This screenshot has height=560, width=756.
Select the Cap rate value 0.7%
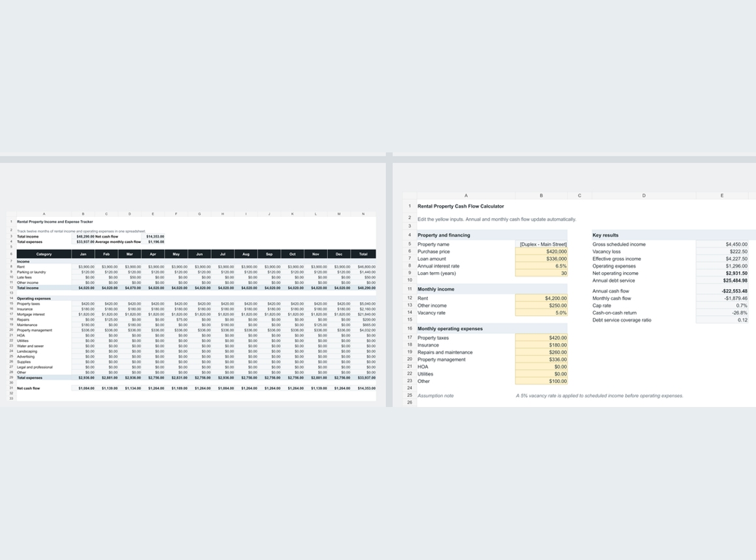click(721, 305)
